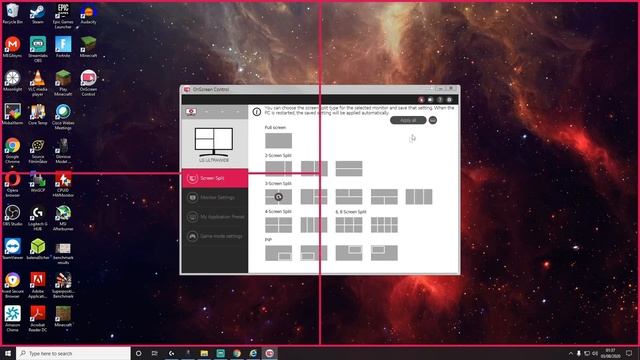This screenshot has height=360, width=640.
Task: Click the LG UltraWide monitor preview image
Action: (x=214, y=142)
